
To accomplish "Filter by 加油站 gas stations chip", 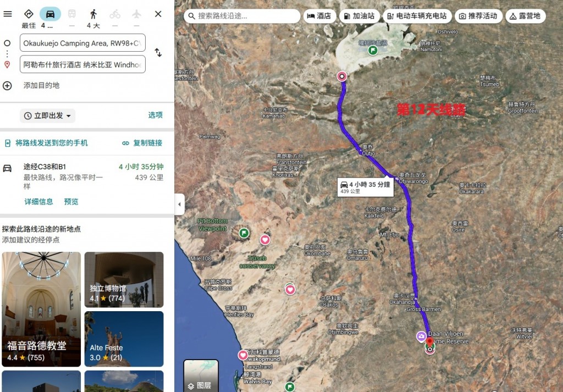I will coord(360,16).
